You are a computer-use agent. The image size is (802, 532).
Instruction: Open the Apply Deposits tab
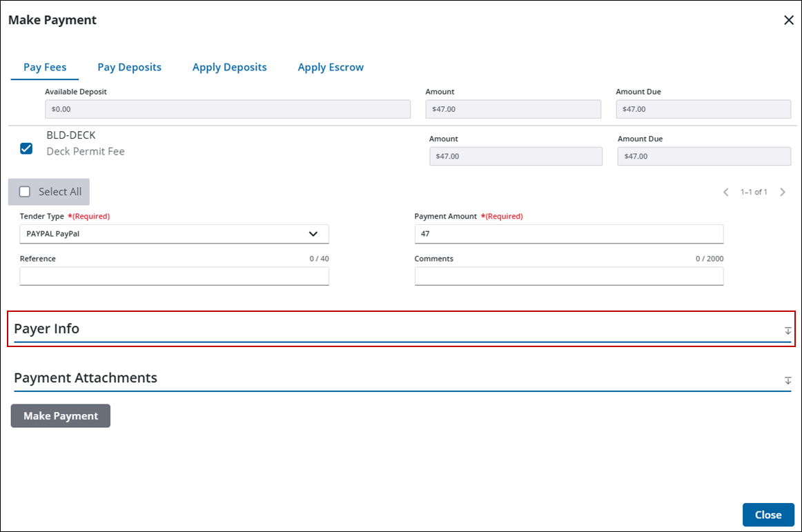click(229, 67)
